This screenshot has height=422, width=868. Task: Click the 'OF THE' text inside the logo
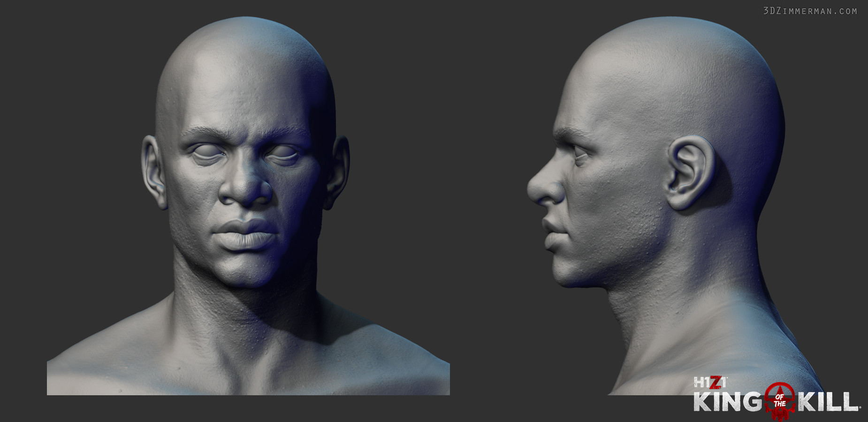(780, 400)
